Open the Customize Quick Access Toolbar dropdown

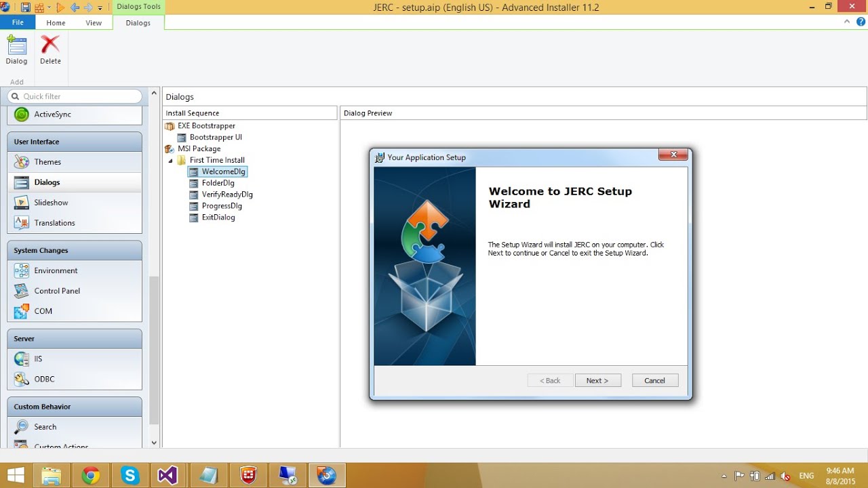(100, 8)
